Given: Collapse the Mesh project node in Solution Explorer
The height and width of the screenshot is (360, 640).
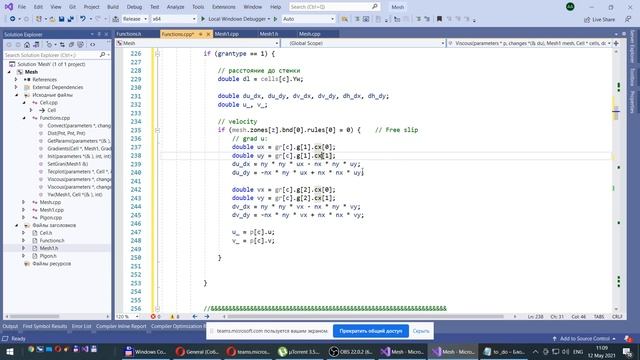Looking at the screenshot, I should 9,72.
